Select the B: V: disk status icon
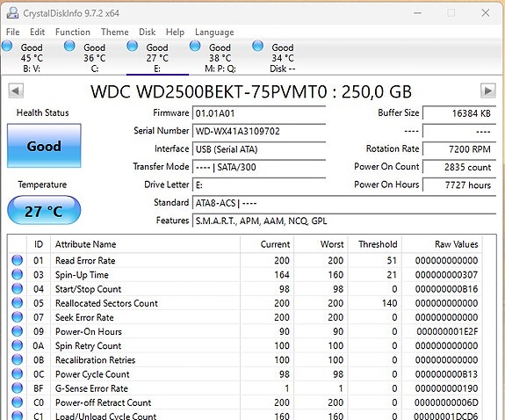505x420 pixels. click(x=7, y=46)
